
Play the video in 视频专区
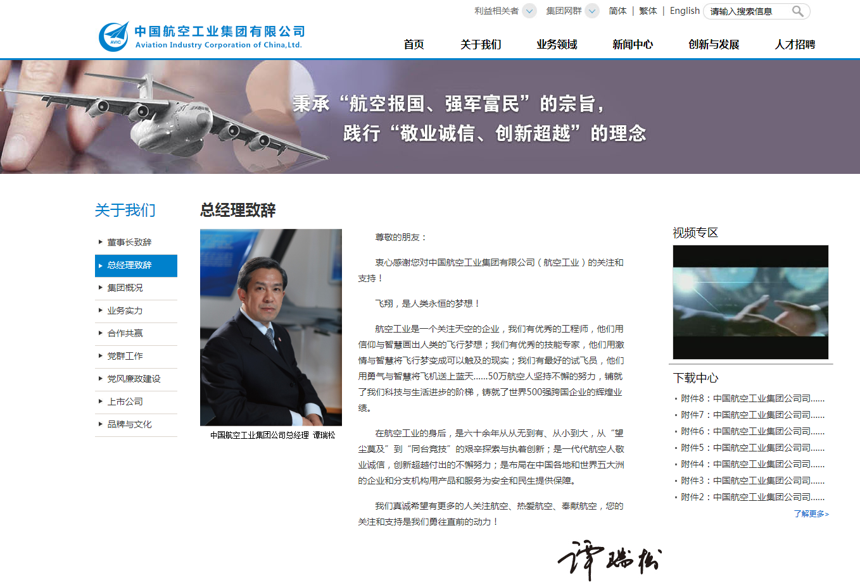pyautogui.click(x=750, y=302)
